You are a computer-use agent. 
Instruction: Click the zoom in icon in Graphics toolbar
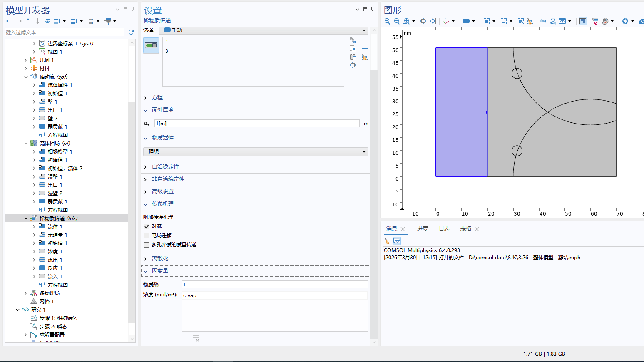[x=387, y=21]
